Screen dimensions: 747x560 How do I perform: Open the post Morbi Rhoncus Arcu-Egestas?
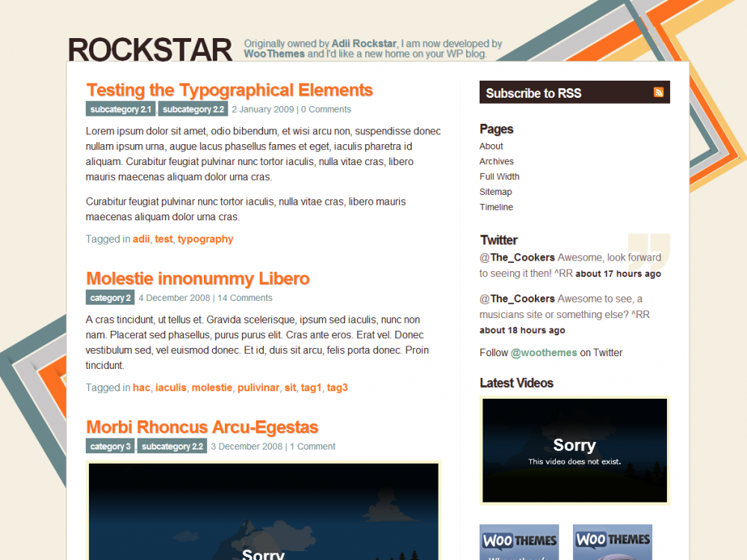(x=202, y=427)
